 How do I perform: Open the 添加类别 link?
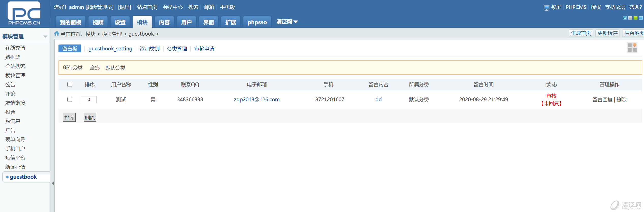149,49
